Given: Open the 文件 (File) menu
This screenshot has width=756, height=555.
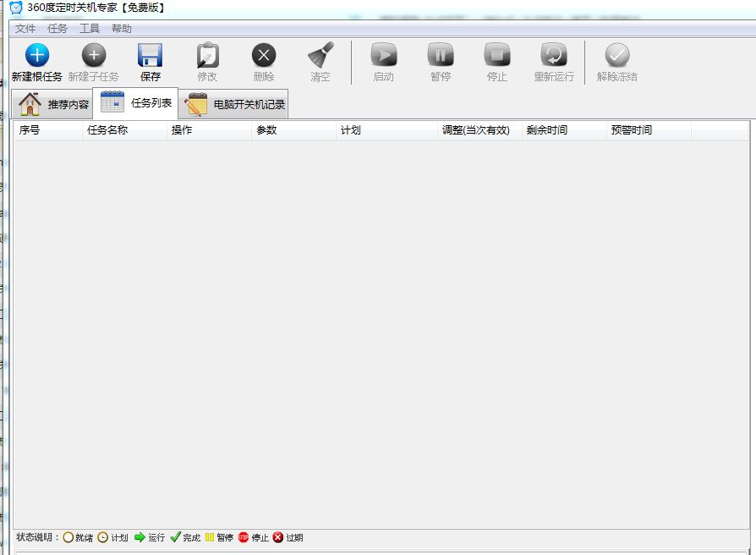Looking at the screenshot, I should [x=25, y=28].
